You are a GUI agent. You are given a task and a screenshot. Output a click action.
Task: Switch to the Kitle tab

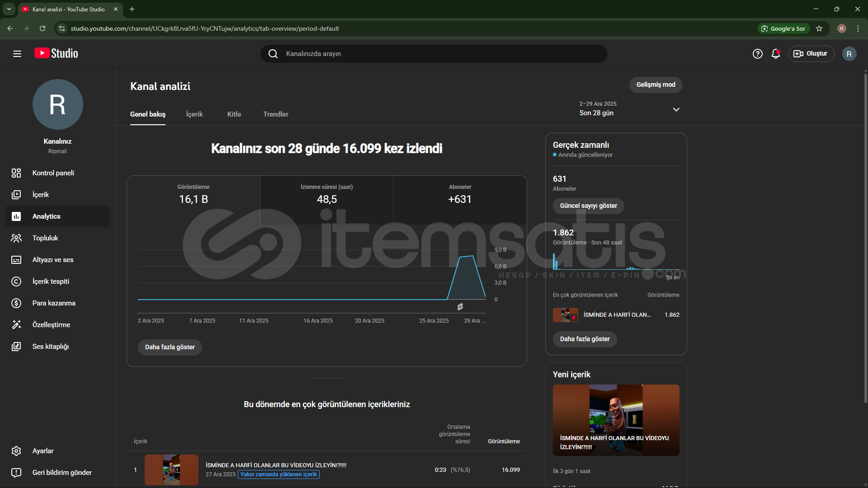[234, 114]
